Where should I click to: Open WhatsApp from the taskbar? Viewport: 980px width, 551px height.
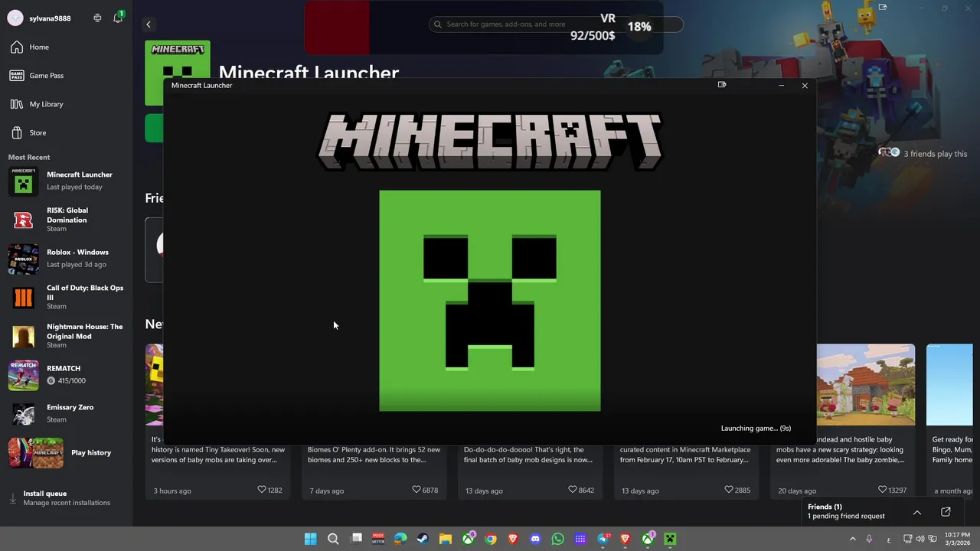[x=557, y=539]
